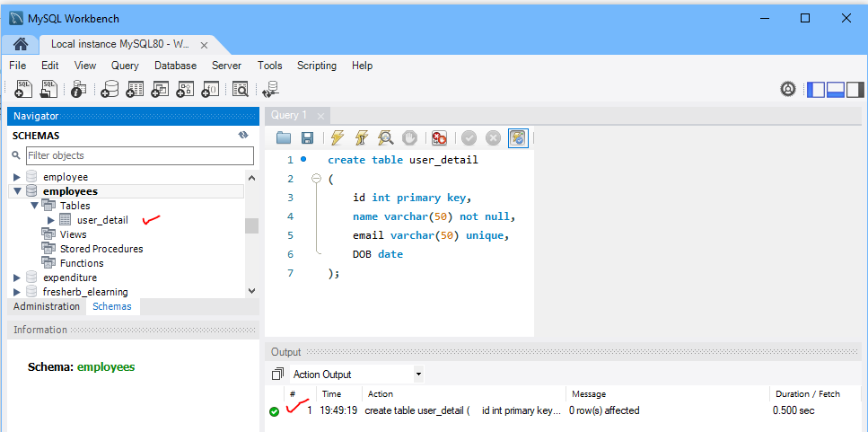Click output panel copy icon
The width and height of the screenshot is (868, 432).
point(277,375)
